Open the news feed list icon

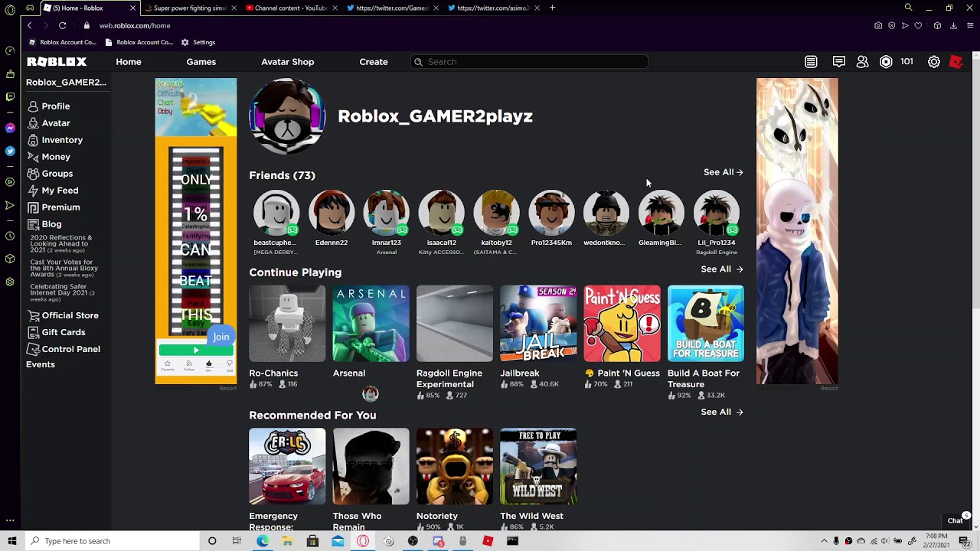pyautogui.click(x=811, y=62)
